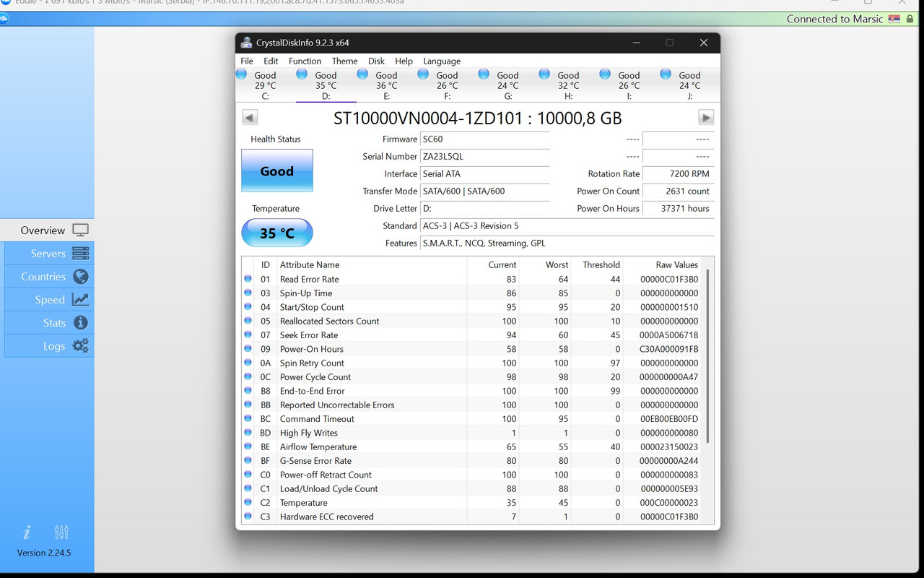Click status dot for Seek Error Rate
Viewport: 924px width, 578px height.
[248, 335]
